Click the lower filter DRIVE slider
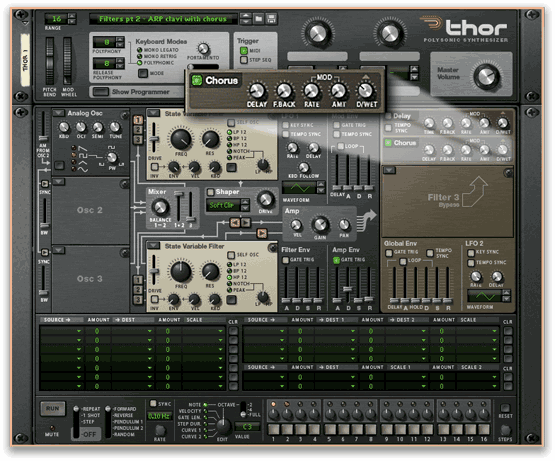 (154, 272)
